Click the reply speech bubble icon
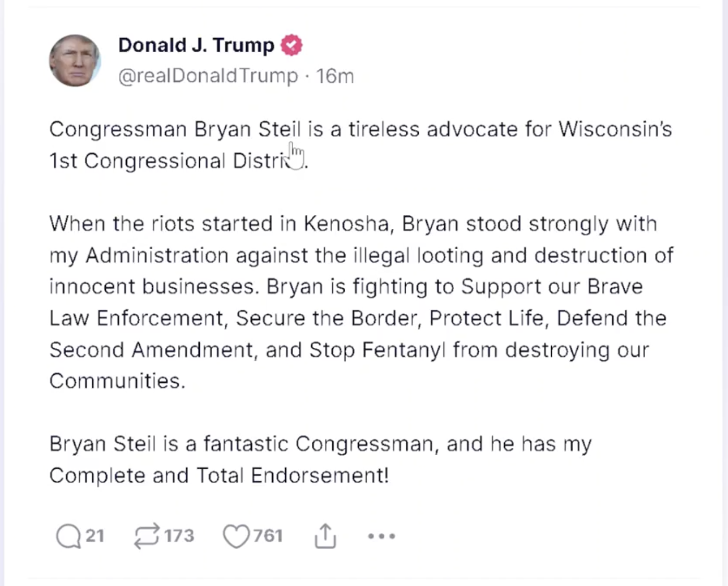The height and width of the screenshot is (586, 728). tap(68, 536)
